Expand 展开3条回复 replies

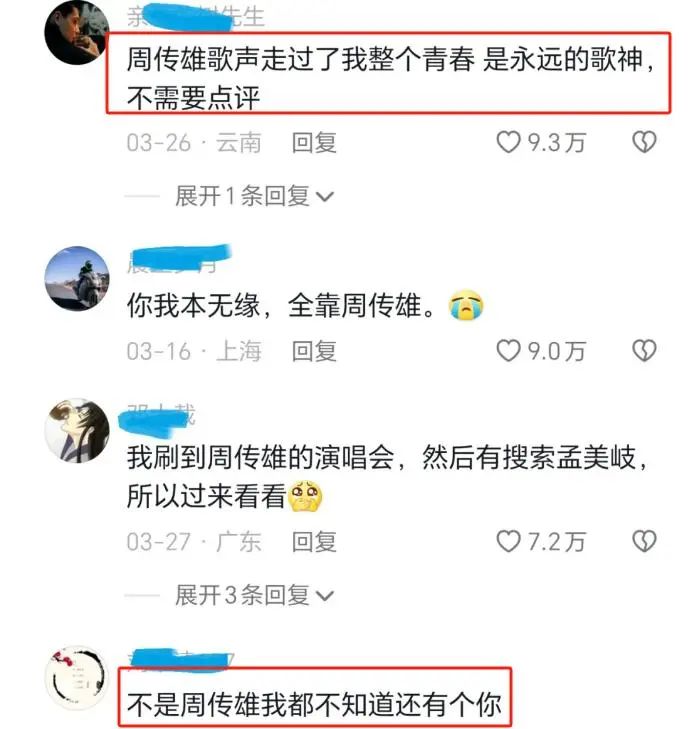[254, 595]
